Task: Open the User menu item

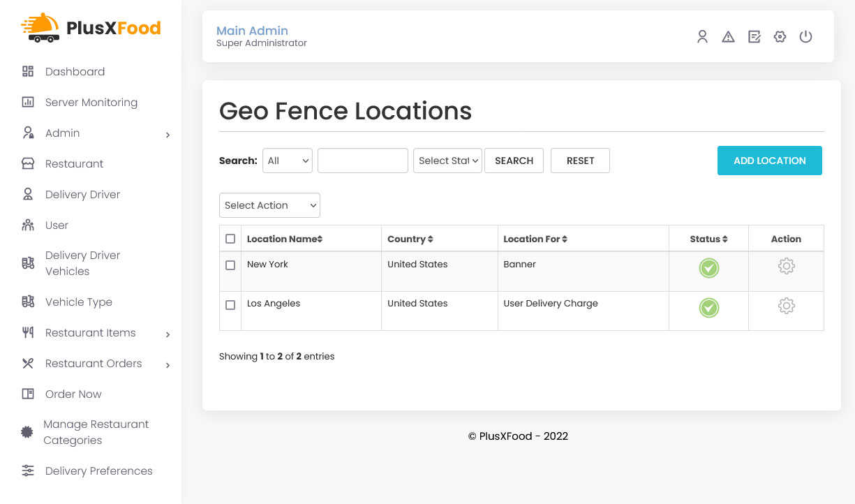Action: pyautogui.click(x=57, y=225)
